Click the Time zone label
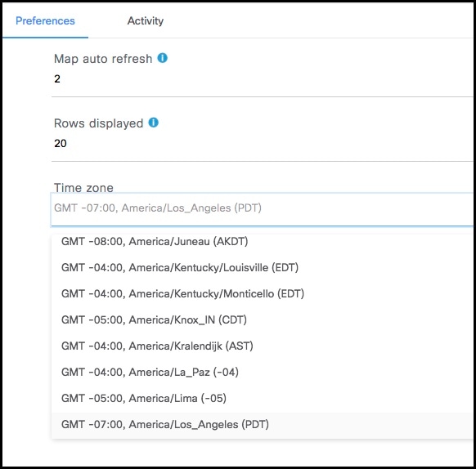 83,187
